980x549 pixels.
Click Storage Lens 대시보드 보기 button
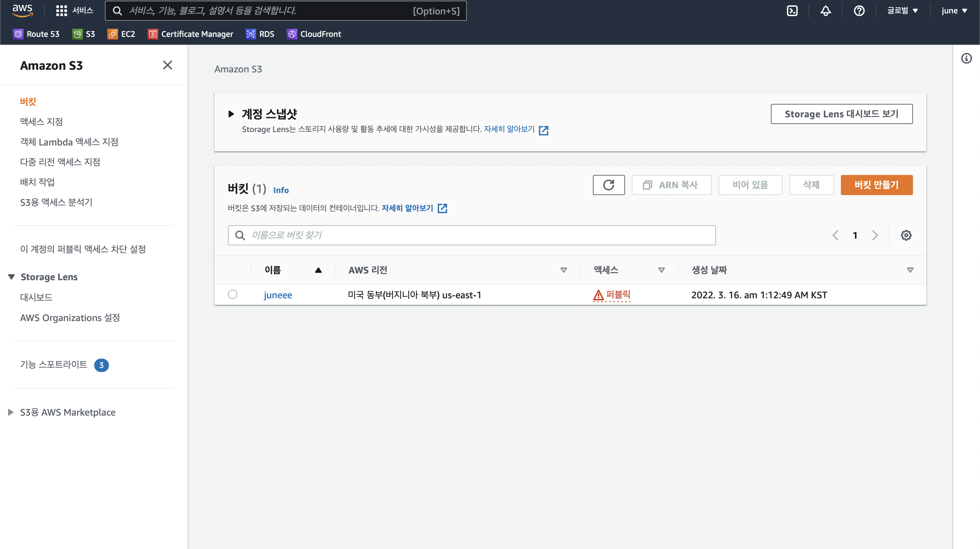(x=841, y=114)
